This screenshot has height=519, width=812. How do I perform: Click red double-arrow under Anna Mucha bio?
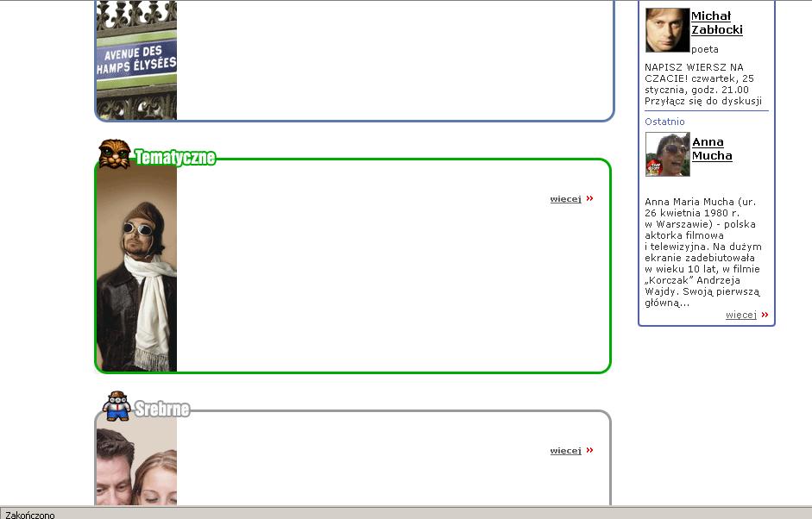pos(765,315)
